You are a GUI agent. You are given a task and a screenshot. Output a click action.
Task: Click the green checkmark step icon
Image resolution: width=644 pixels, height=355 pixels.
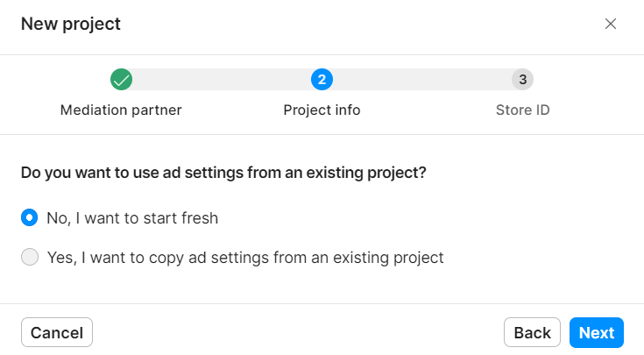coord(121,79)
